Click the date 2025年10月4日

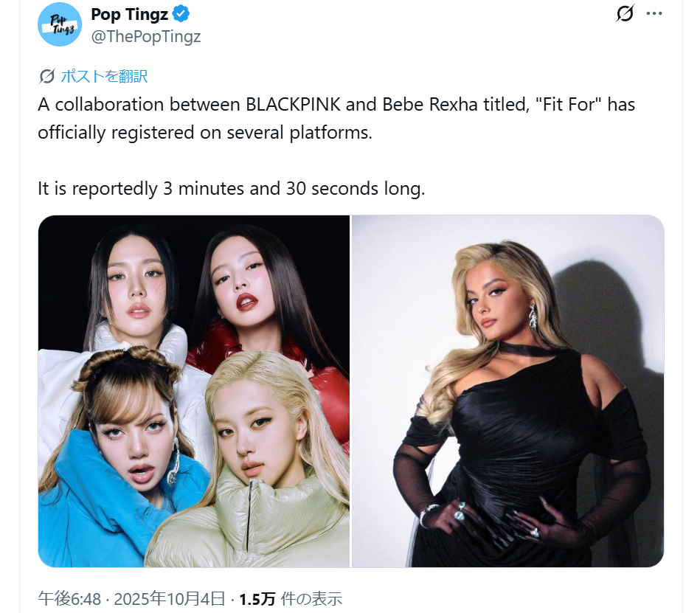coord(170,599)
